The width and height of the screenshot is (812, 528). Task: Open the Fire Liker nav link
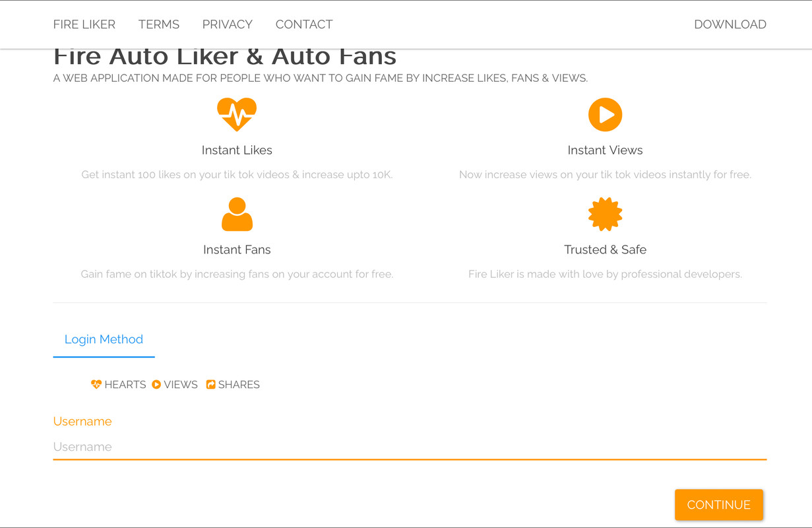pos(84,24)
